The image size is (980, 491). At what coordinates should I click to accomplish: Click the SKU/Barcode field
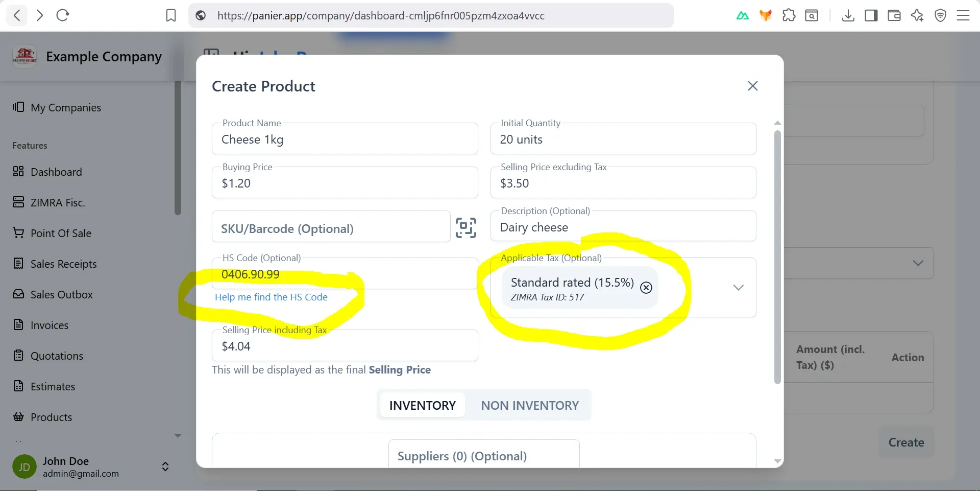tap(331, 227)
